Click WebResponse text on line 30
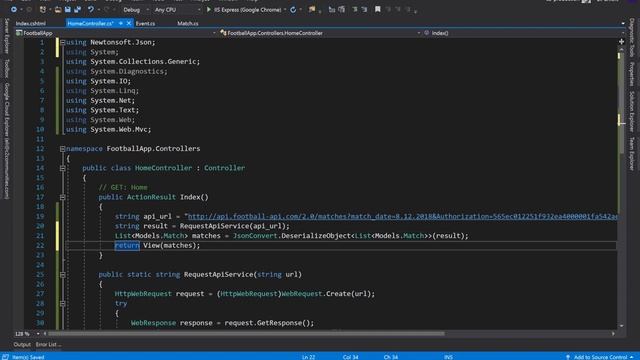Viewport: 640px width, 360px height. 153,323
